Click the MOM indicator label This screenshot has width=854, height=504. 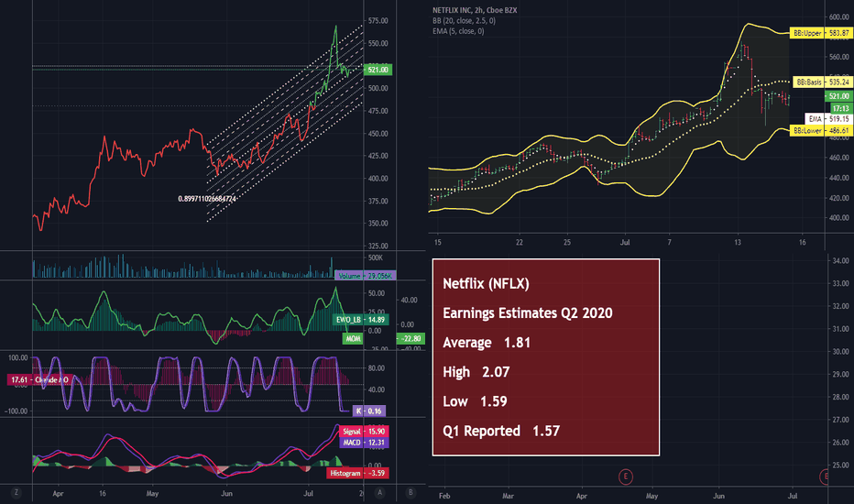[x=354, y=339]
